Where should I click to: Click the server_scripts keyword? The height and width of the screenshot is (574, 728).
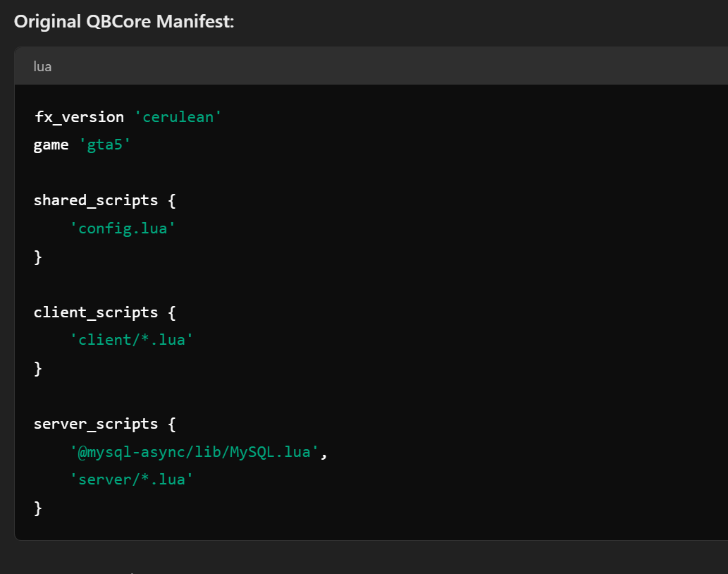tap(95, 423)
